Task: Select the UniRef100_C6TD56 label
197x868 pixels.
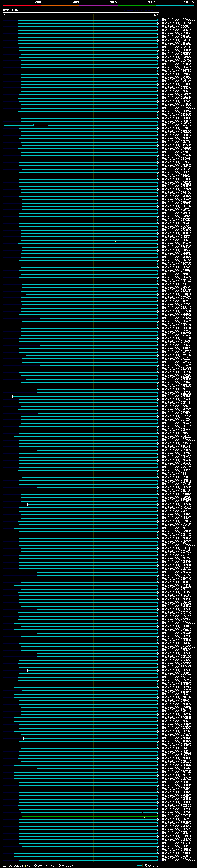Action: point(177,104)
